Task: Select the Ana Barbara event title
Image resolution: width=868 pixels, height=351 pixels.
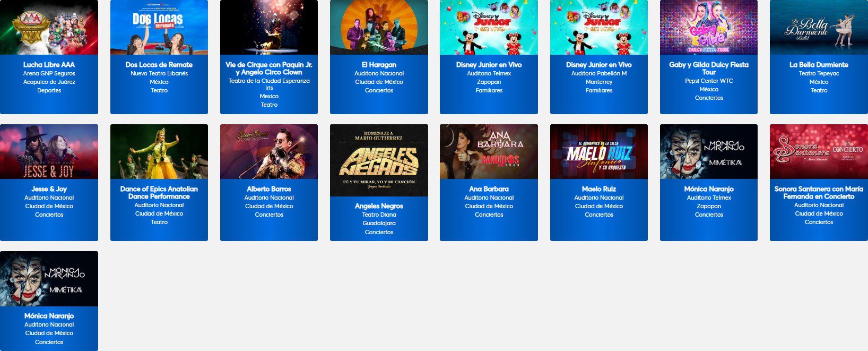Action: (x=489, y=189)
